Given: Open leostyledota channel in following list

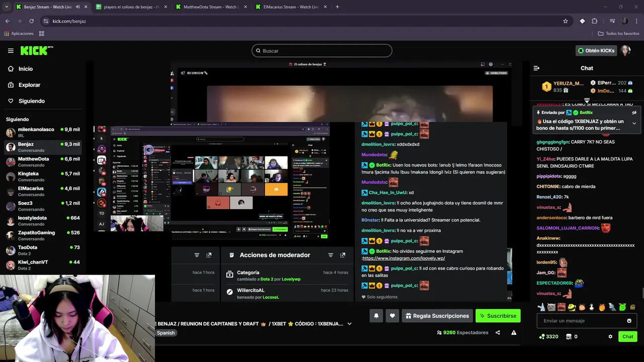Looking at the screenshot, I should (x=43, y=221).
